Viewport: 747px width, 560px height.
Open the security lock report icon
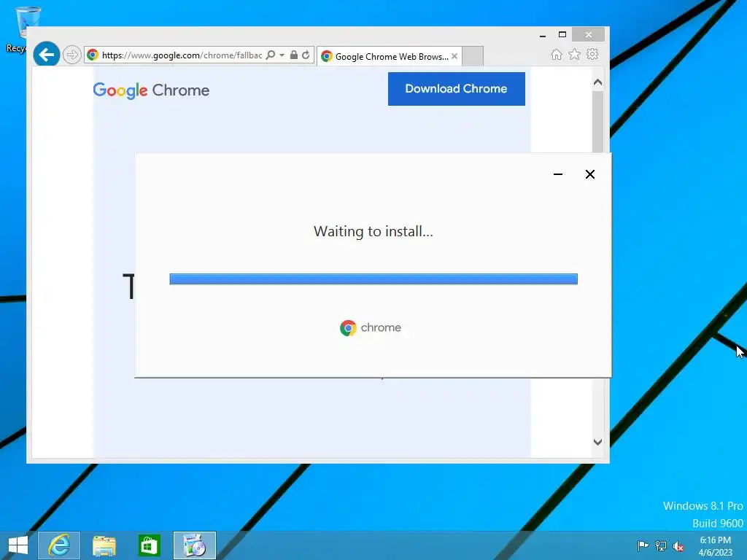(294, 55)
